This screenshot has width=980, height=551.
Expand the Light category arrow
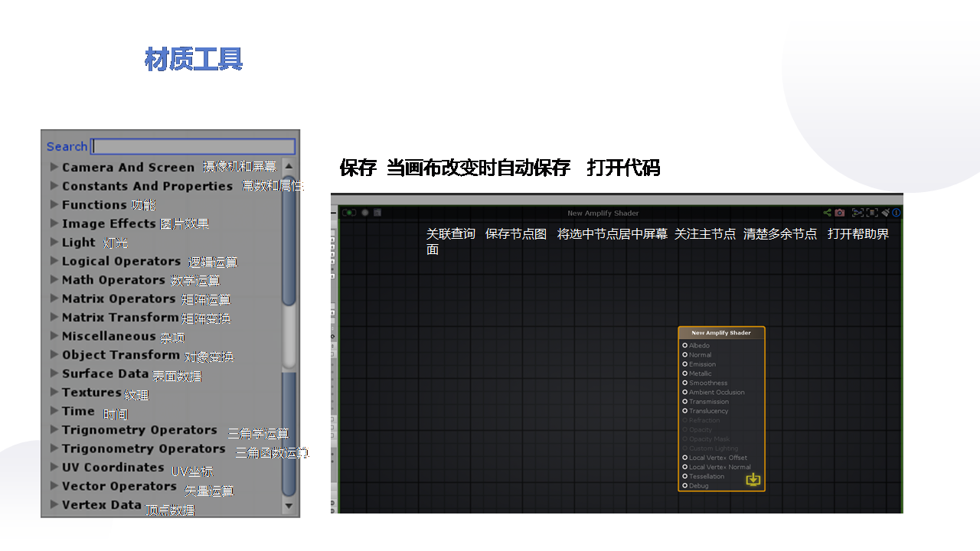point(54,242)
